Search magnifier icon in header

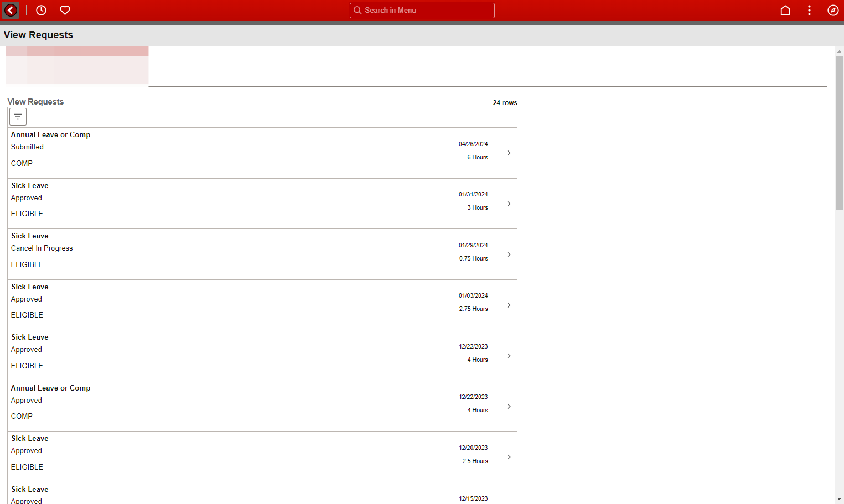[x=358, y=10]
